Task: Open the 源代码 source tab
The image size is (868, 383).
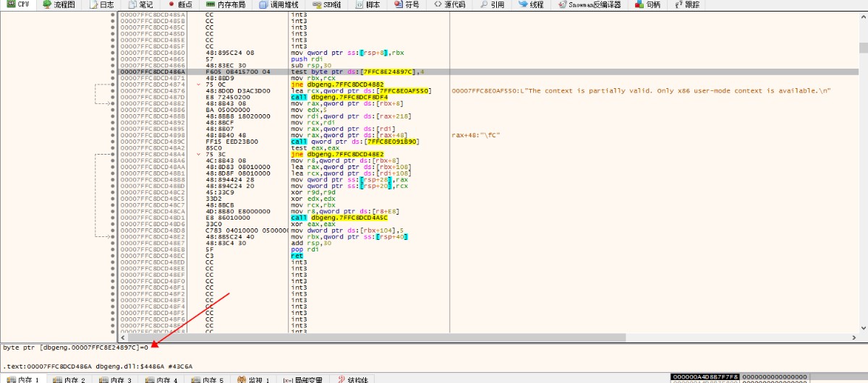Action: point(450,4)
